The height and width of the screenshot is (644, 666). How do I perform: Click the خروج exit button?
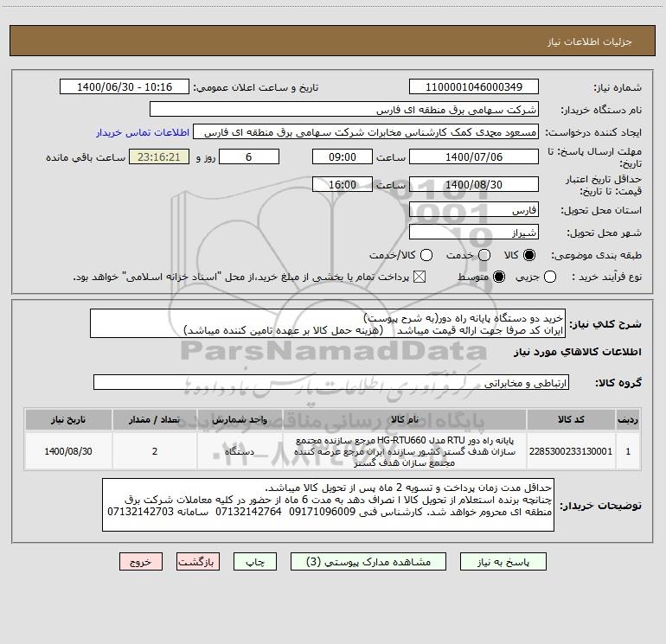(141, 562)
